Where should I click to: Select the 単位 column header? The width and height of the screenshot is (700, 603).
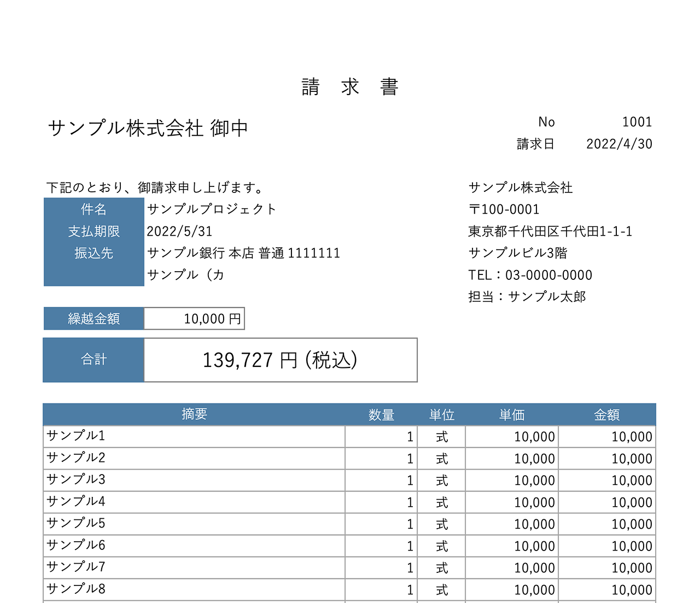pos(442,414)
